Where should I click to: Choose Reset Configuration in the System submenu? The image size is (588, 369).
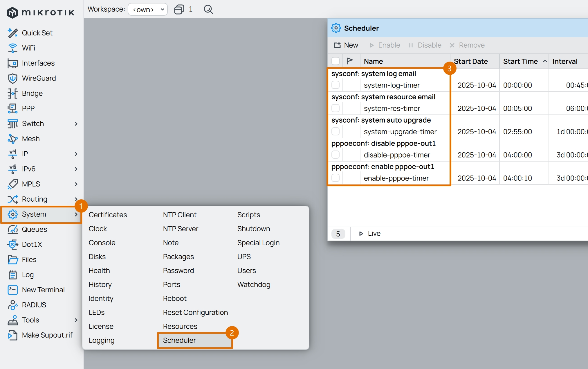click(x=195, y=312)
